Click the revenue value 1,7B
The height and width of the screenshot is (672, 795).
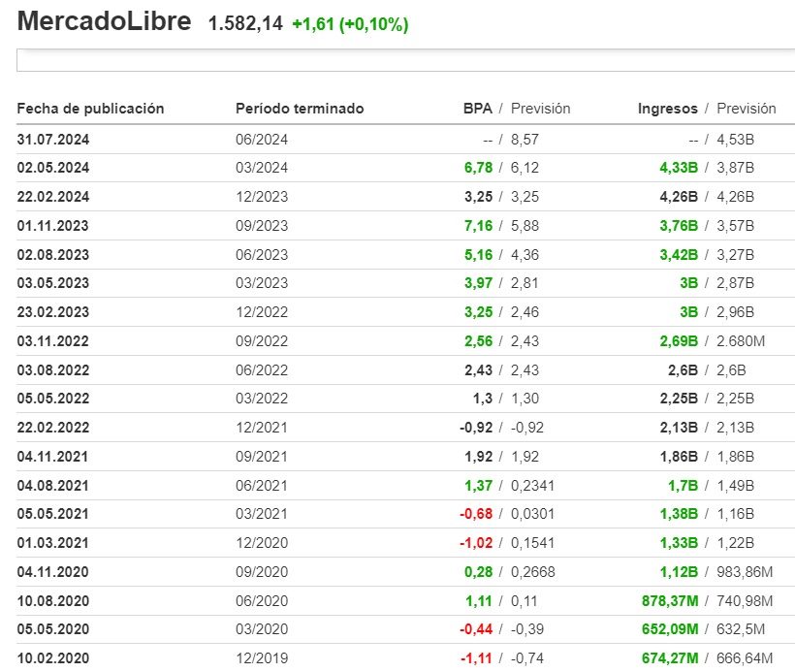(x=683, y=486)
